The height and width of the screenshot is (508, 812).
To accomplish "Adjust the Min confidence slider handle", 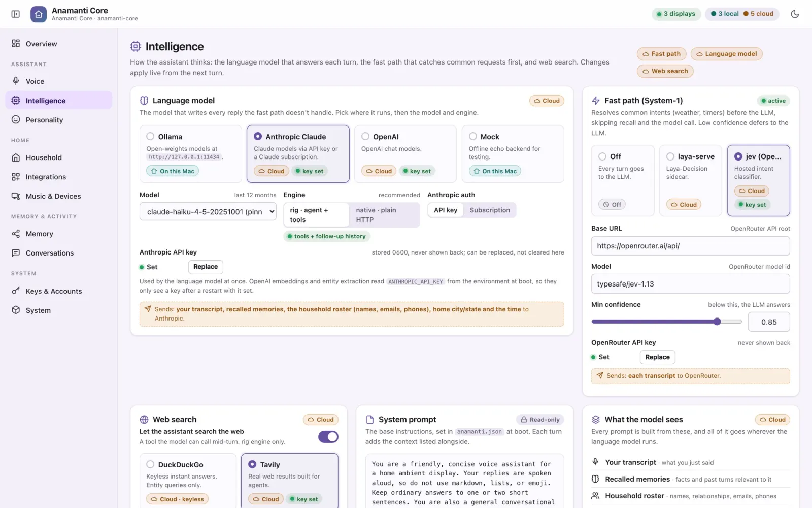I will point(717,322).
